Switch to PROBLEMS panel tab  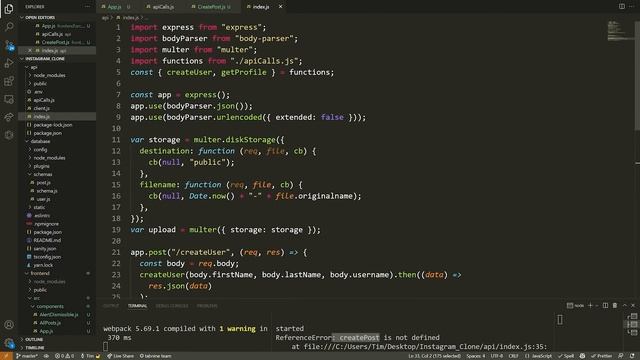[207, 306]
